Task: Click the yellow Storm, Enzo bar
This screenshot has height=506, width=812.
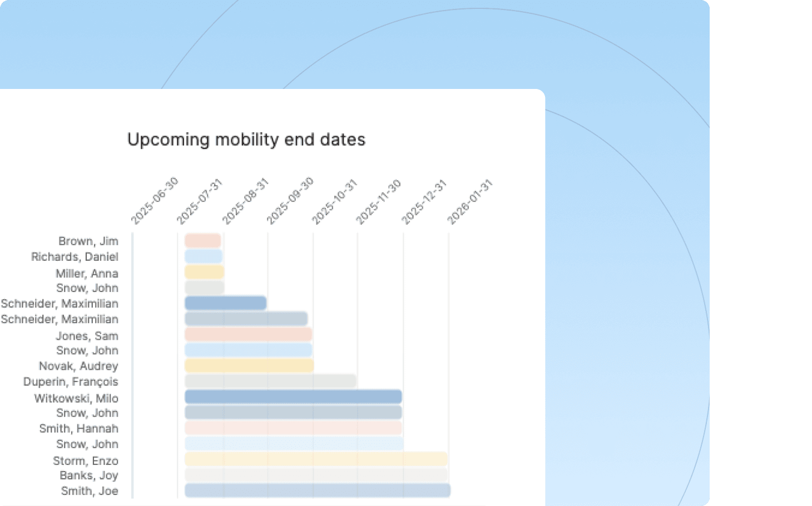Action: pos(316,459)
